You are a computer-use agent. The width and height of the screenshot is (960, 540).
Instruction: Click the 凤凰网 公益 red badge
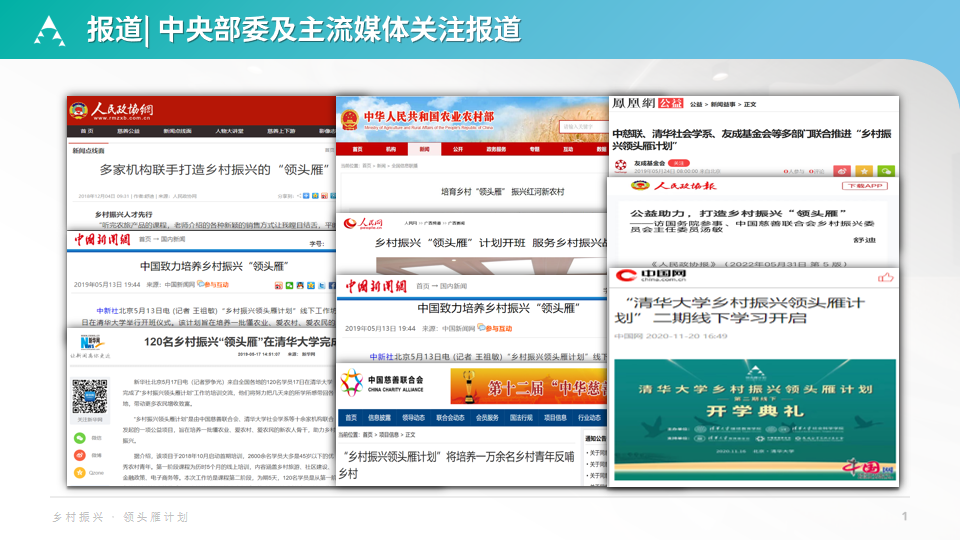pyautogui.click(x=670, y=103)
